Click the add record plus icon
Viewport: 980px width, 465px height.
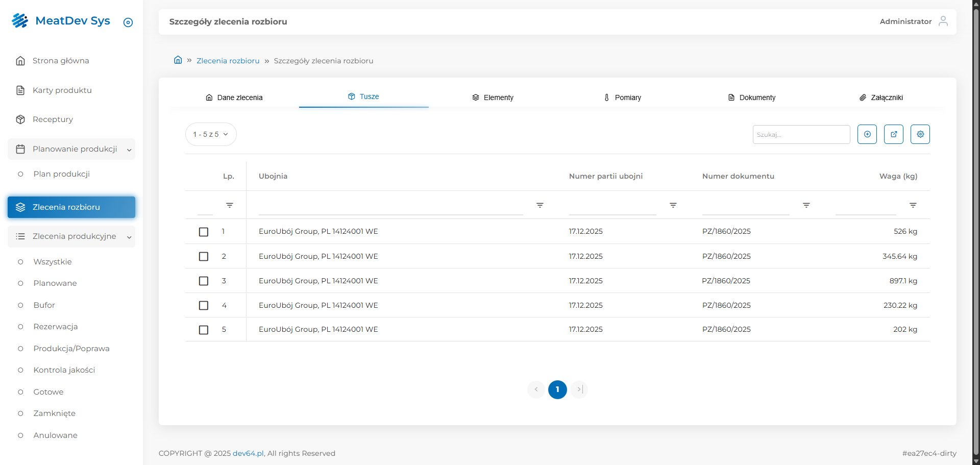867,134
